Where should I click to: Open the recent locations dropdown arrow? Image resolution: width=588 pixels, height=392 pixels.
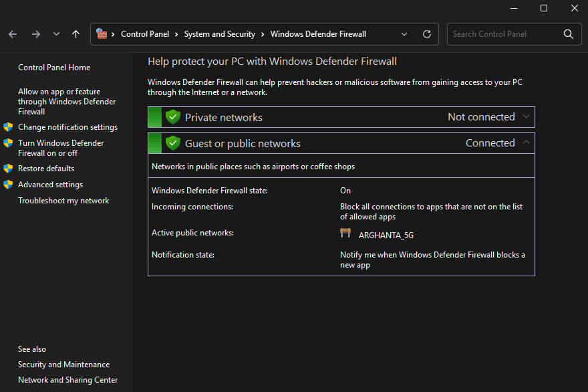coord(56,34)
